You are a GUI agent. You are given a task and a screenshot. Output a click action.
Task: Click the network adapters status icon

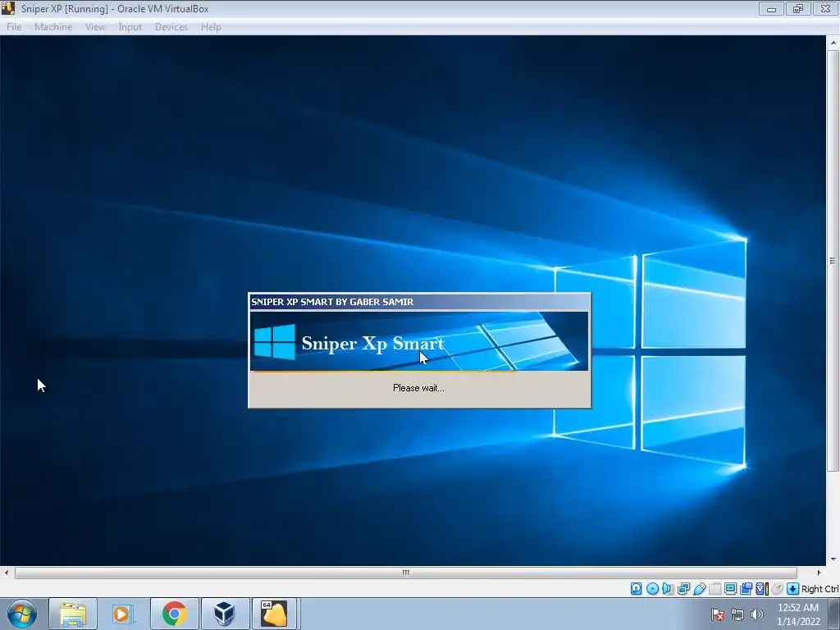click(x=683, y=589)
